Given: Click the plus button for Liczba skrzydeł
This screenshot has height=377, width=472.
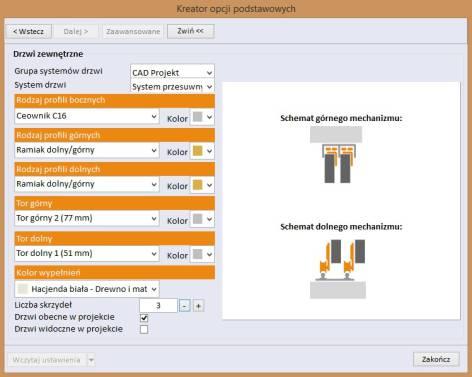Looking at the screenshot, I should pos(198,306).
